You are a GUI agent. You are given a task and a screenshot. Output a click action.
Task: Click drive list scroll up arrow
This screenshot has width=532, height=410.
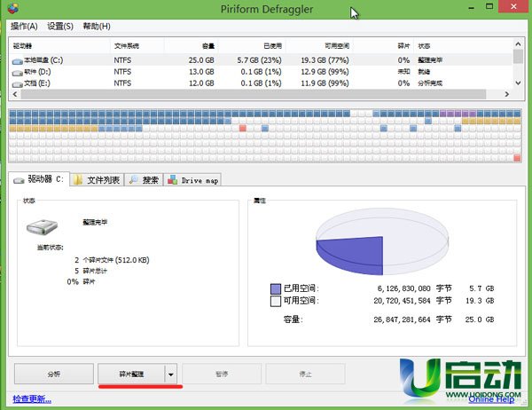518,44
